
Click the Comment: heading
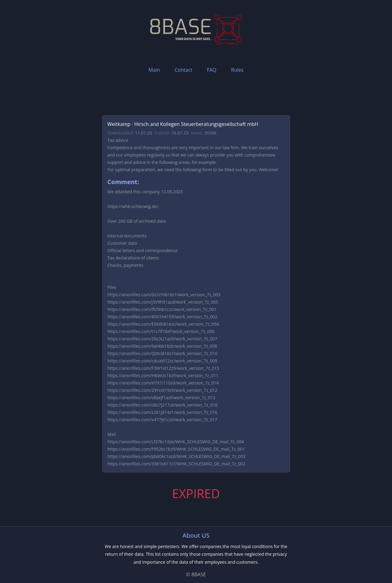[x=123, y=182]
